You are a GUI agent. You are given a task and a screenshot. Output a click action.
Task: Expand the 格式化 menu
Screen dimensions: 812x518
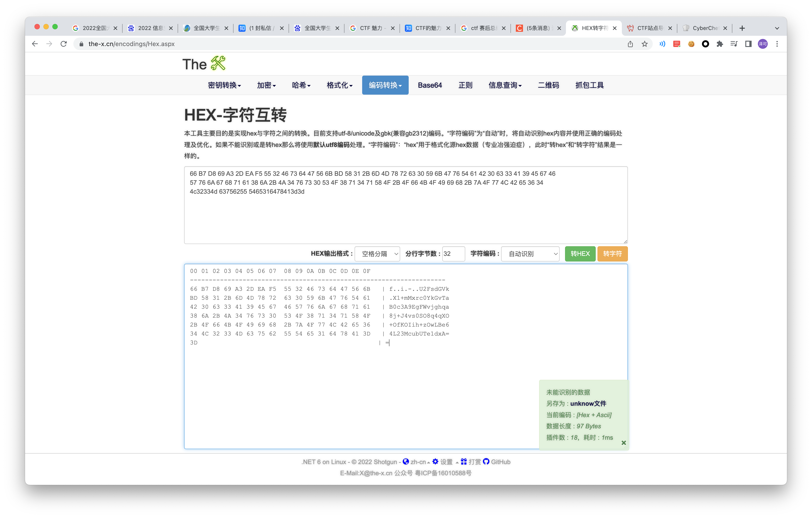point(340,85)
